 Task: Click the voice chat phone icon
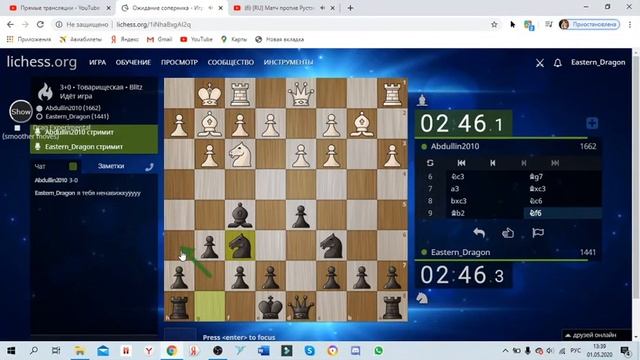[149, 167]
